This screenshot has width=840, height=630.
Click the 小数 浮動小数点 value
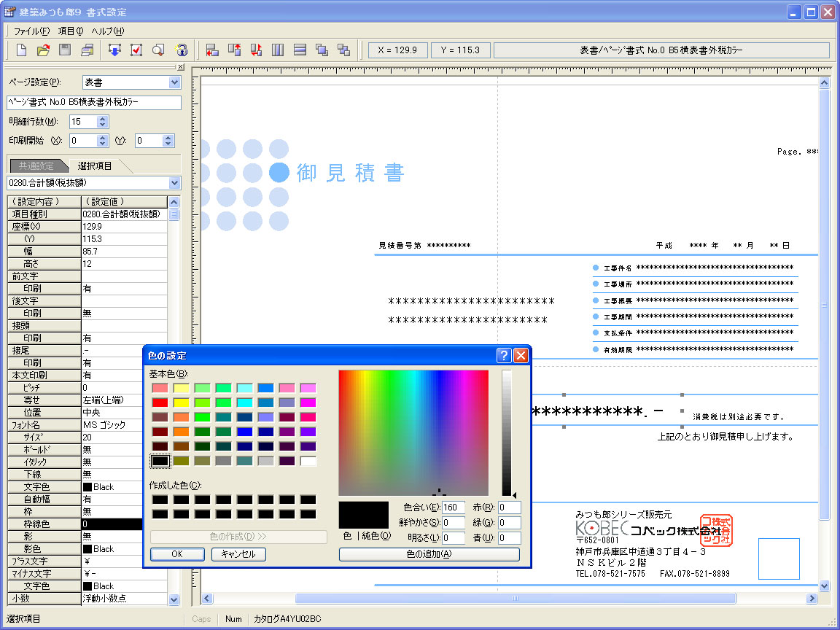(x=124, y=599)
